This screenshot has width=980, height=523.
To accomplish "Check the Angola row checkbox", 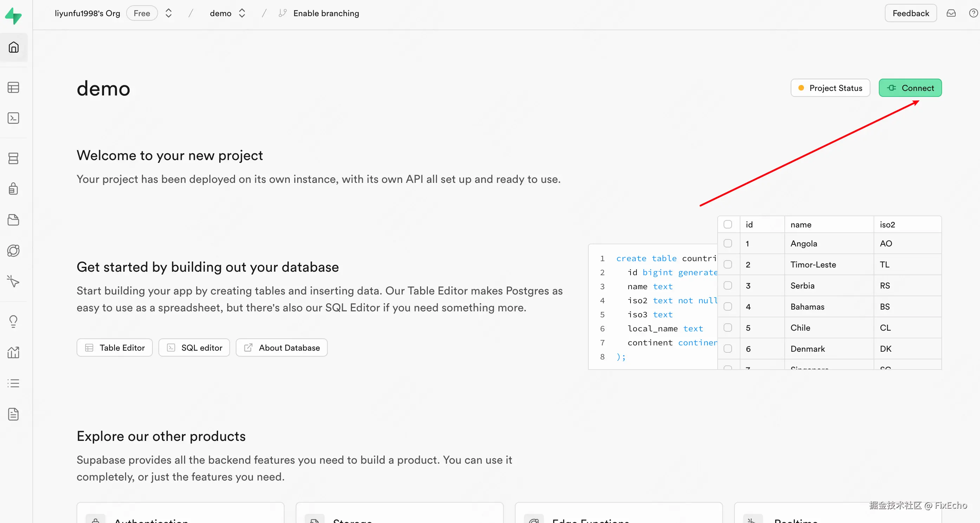I will pyautogui.click(x=727, y=243).
